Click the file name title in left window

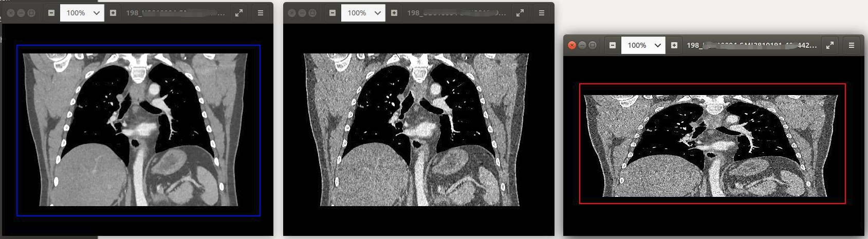pyautogui.click(x=175, y=13)
